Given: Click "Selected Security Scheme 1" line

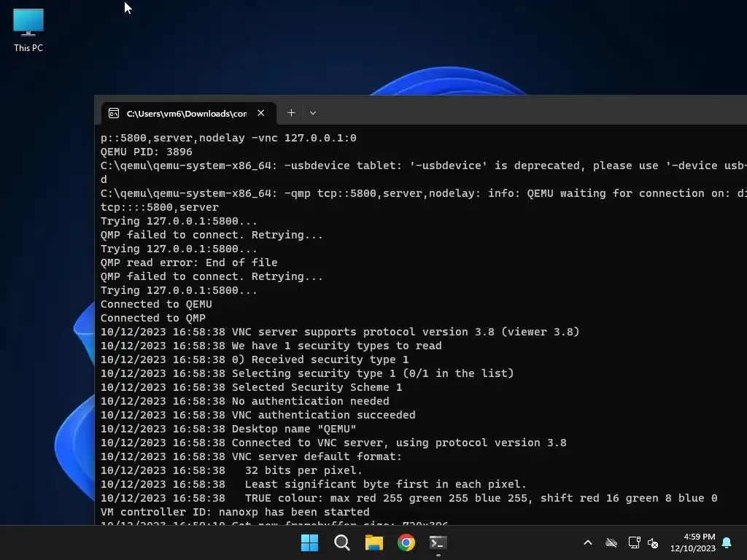Looking at the screenshot, I should click(x=251, y=388).
